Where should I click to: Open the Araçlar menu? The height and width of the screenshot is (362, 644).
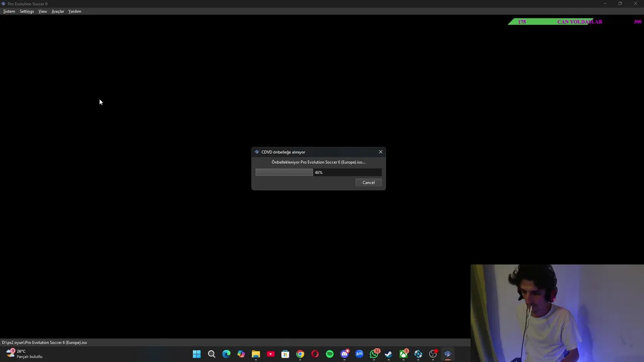coord(58,11)
